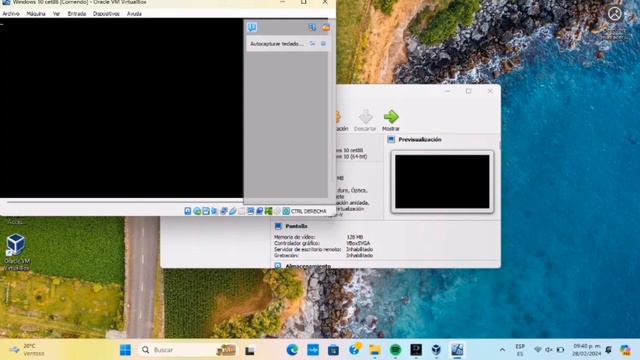Click the audio indicator in VM status bar
Image resolution: width=640 pixels, height=360 pixels.
[215, 211]
